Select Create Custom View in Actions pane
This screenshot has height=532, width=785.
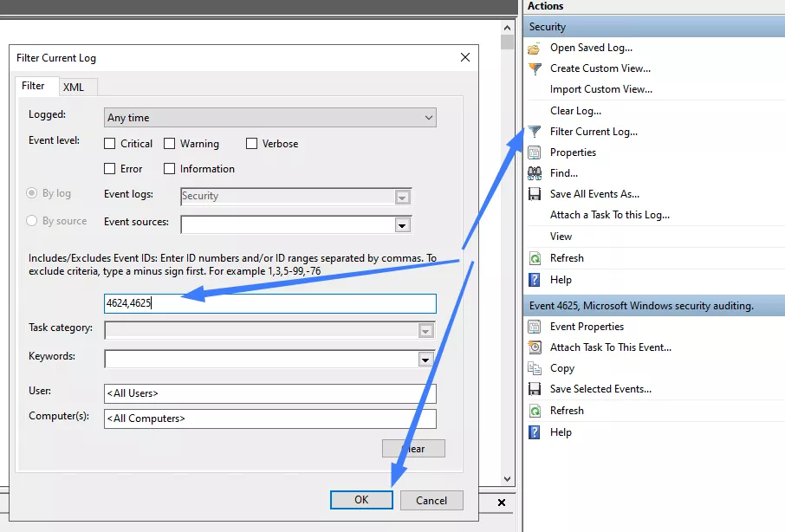tap(600, 68)
